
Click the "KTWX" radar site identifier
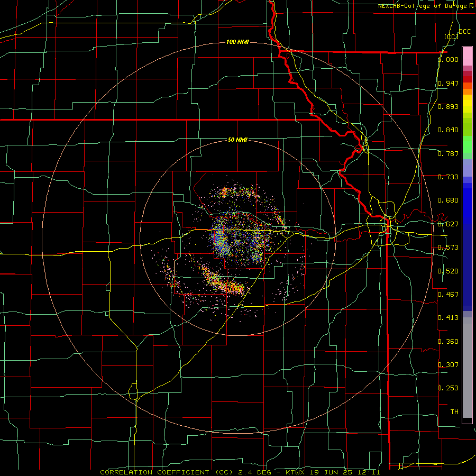295,472
